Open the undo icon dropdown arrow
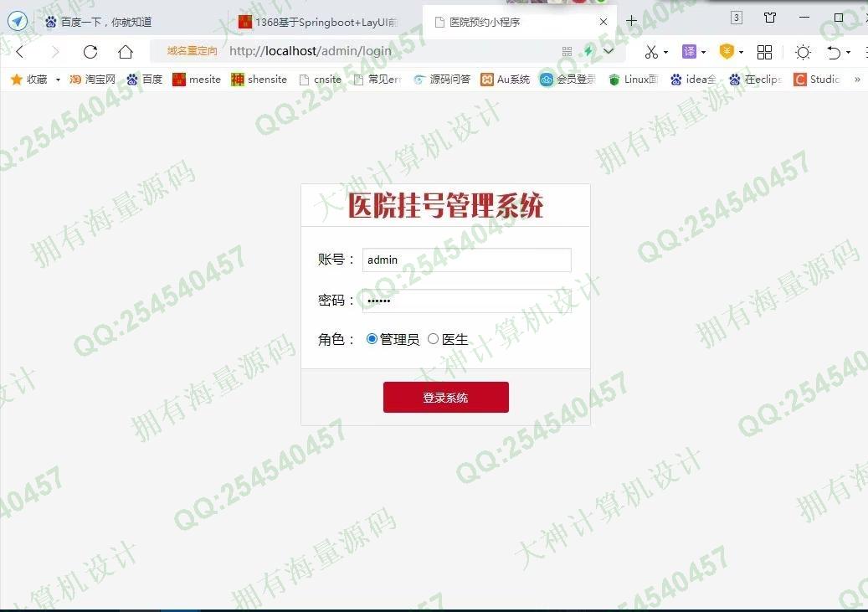 pos(848,53)
